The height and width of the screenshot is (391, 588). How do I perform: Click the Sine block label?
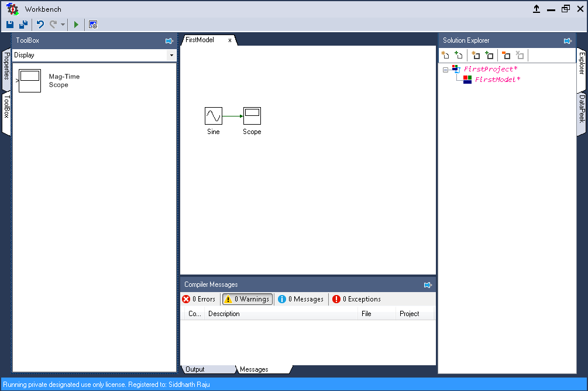coord(214,132)
